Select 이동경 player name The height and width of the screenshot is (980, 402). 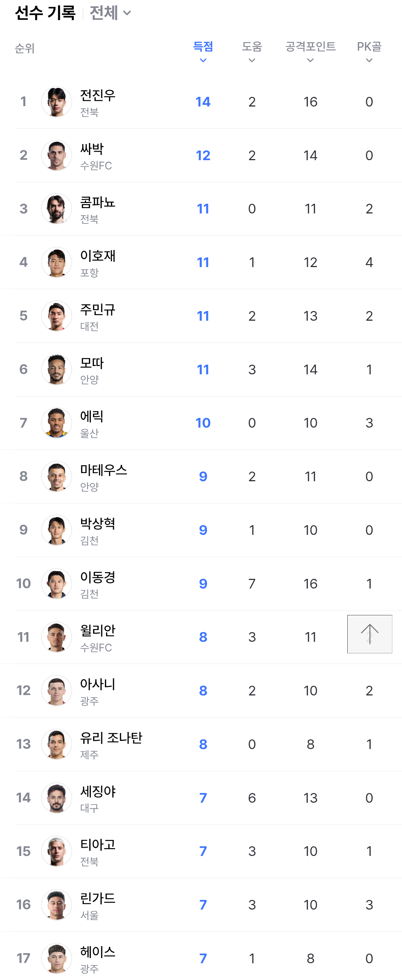98,577
